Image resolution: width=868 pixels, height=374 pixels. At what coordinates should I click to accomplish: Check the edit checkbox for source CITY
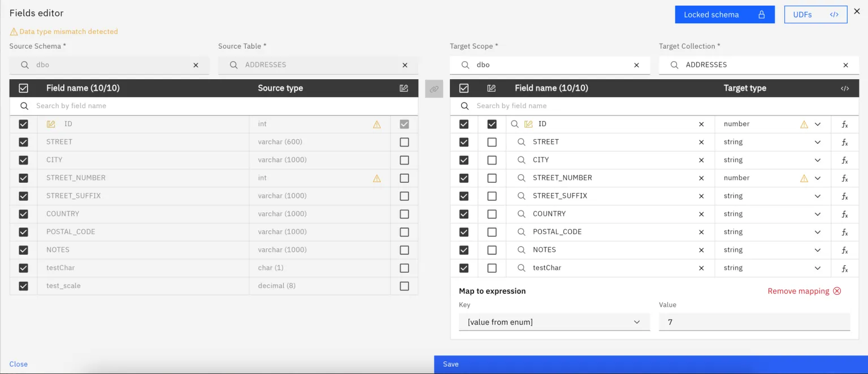[x=404, y=160]
